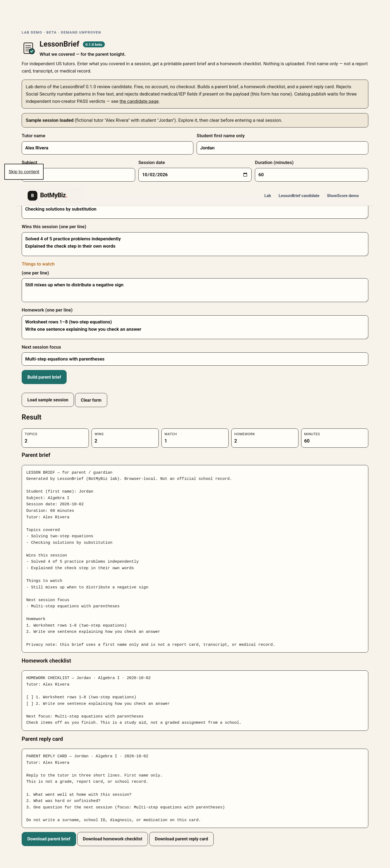390x868 pixels.
Task: Click into the Session date field
Action: (195, 175)
